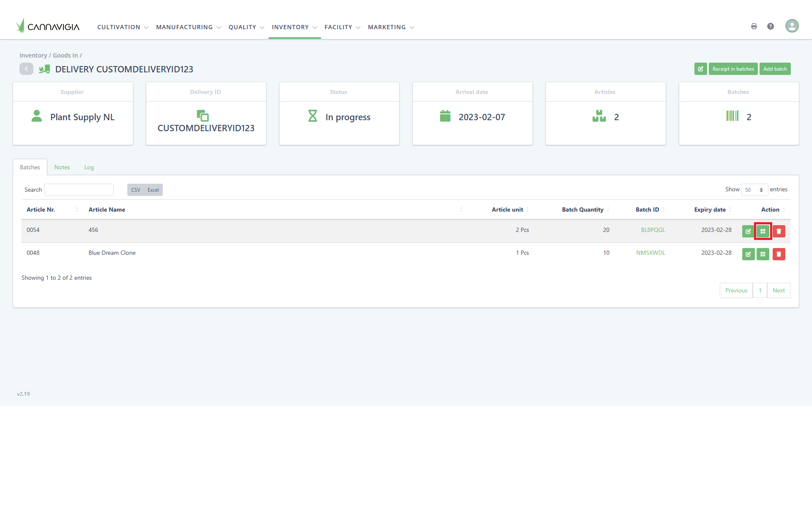812x521 pixels.
Task: Click the back arrow beside delivery title
Action: click(26, 69)
